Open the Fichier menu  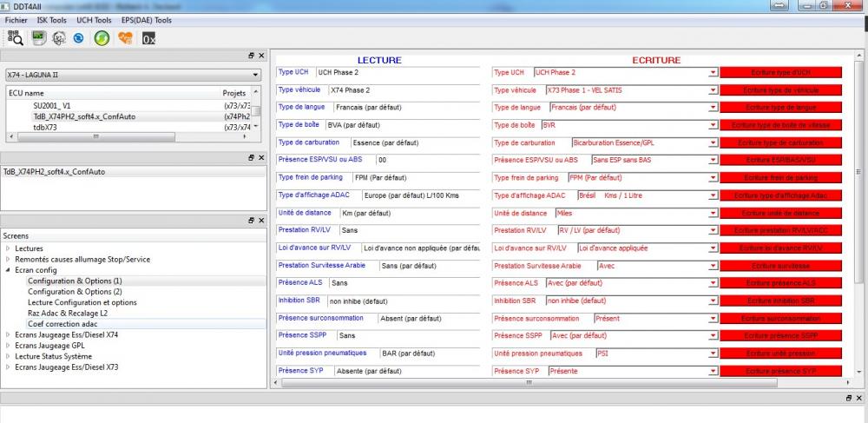(16, 20)
